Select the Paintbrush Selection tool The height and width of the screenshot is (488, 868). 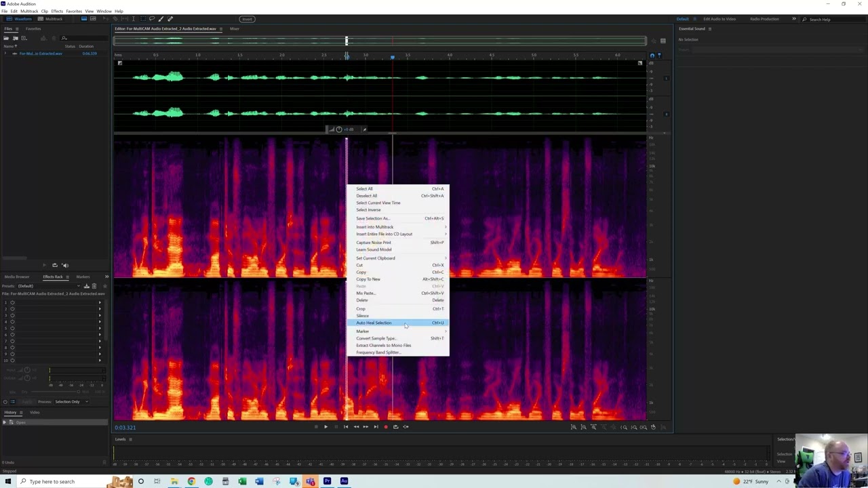click(x=160, y=19)
